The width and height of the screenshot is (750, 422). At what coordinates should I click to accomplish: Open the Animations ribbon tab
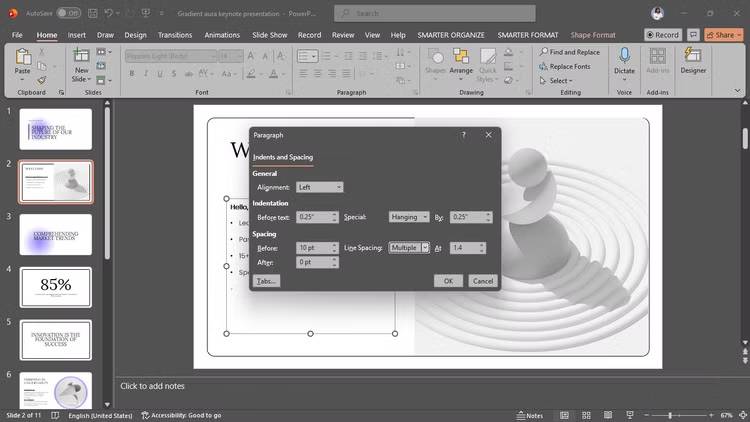tap(222, 35)
